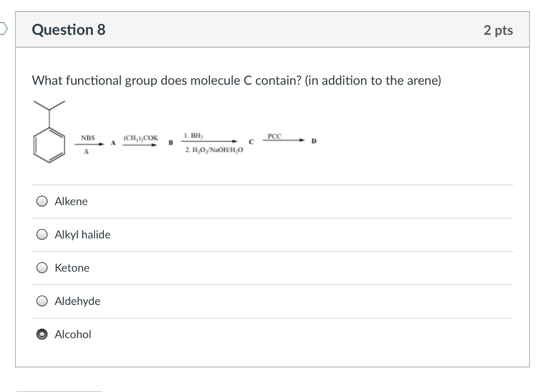Click the delta heat symbol under NBS
Screen dimensions: 537x392
pyautogui.click(x=86, y=153)
